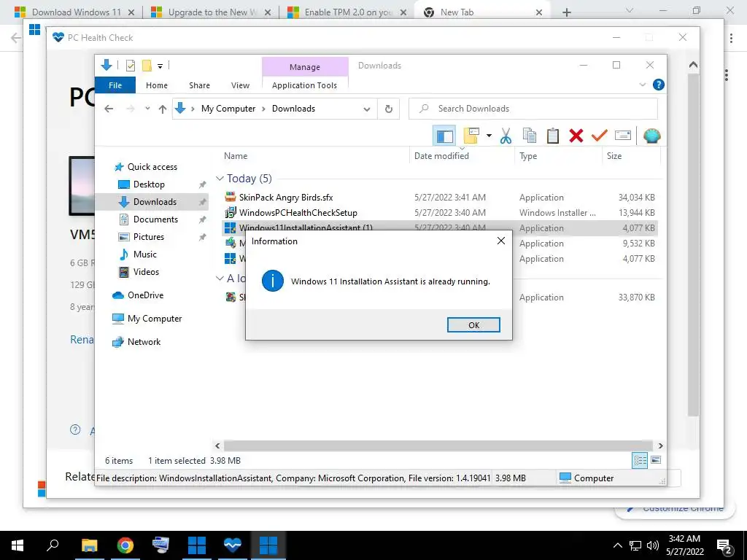
Task: Click the horizontal scrollbar left arrow
Action: (x=217, y=446)
